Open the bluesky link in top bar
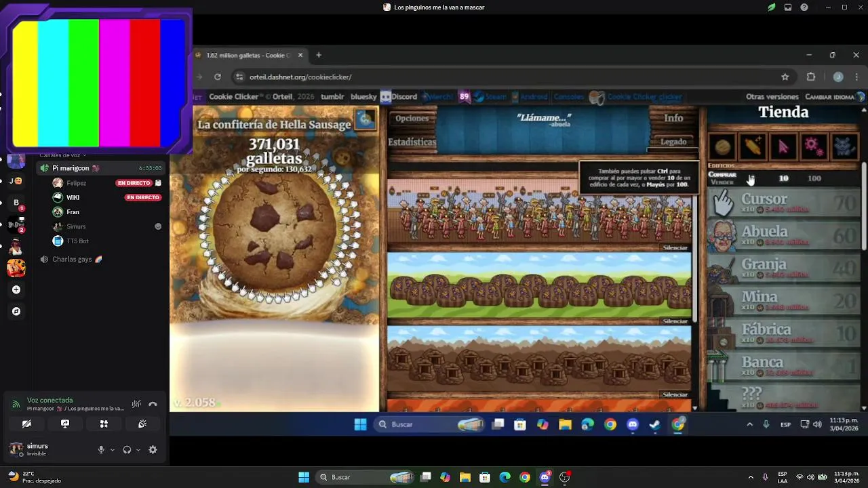 tap(363, 97)
